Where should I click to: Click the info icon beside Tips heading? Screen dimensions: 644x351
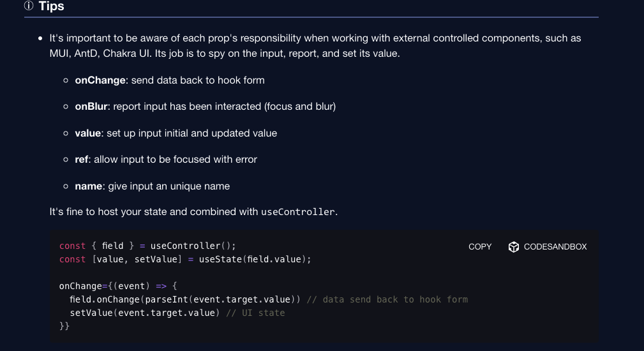coord(29,6)
